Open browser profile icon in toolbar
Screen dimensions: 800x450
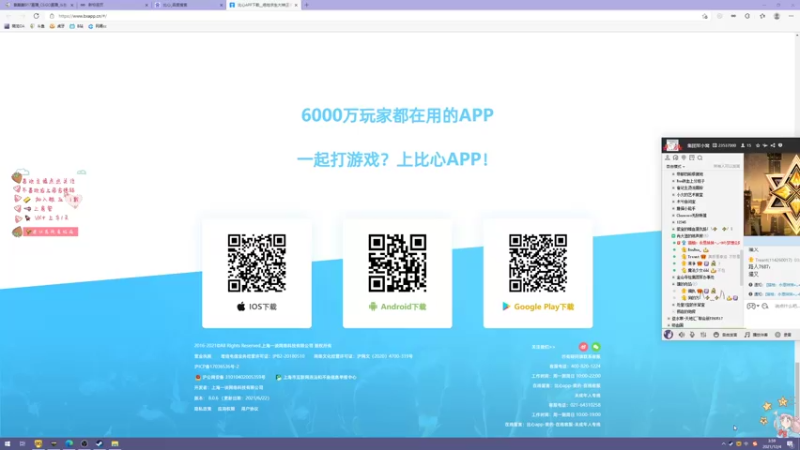777,16
